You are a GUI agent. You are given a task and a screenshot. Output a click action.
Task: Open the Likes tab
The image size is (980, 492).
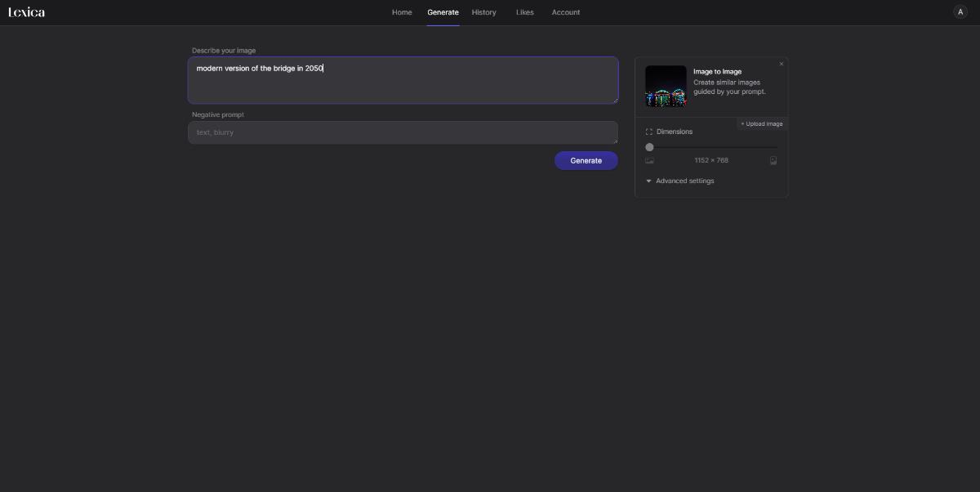click(x=524, y=12)
